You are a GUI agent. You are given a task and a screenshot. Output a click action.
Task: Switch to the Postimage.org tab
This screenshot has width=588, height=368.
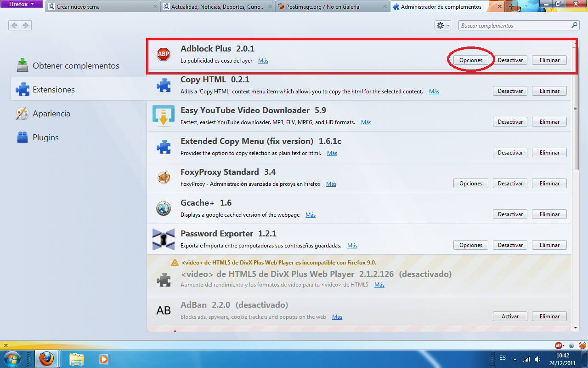point(332,7)
